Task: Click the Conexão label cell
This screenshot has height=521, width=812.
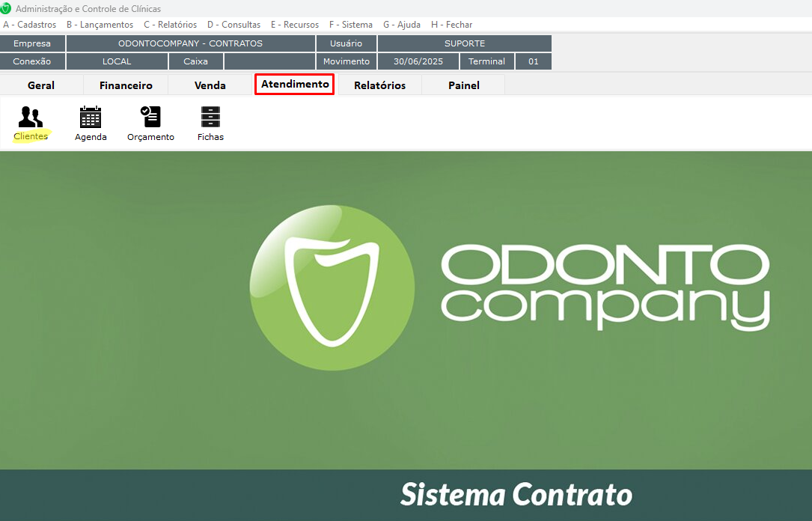Action: pyautogui.click(x=32, y=61)
